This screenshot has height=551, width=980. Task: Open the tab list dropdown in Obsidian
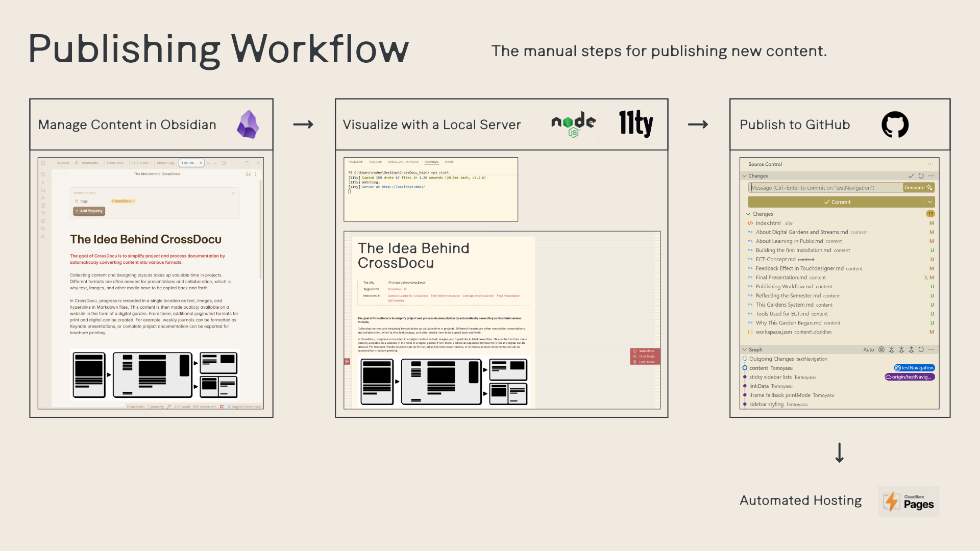pyautogui.click(x=215, y=163)
